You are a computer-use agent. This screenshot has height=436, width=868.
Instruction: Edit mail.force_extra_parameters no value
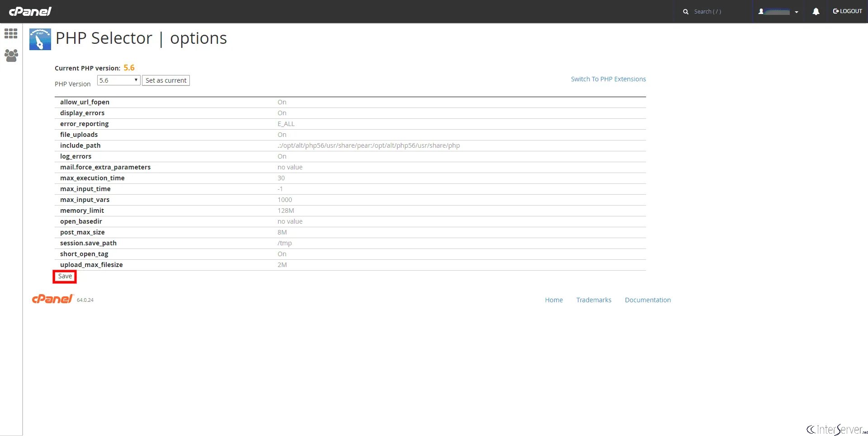(x=290, y=167)
